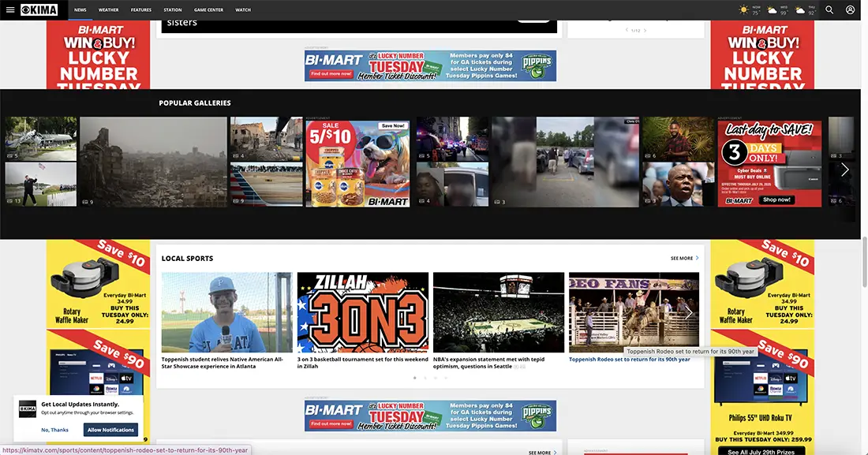The image size is (868, 455).
Task: Click Find out more now in top banner
Action: [331, 73]
